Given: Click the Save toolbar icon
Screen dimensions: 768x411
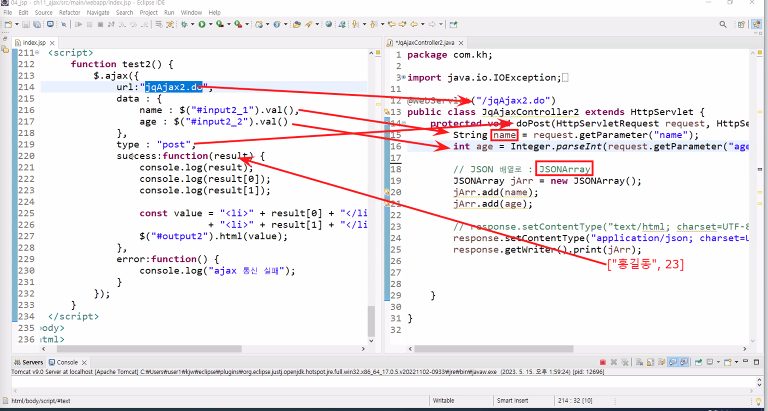Looking at the screenshot, I should click(25, 24).
